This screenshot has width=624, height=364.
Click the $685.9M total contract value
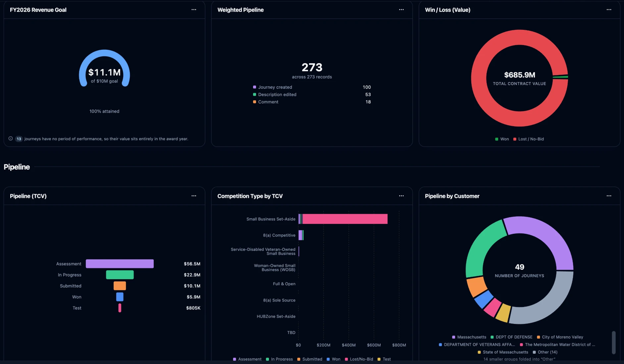(520, 75)
